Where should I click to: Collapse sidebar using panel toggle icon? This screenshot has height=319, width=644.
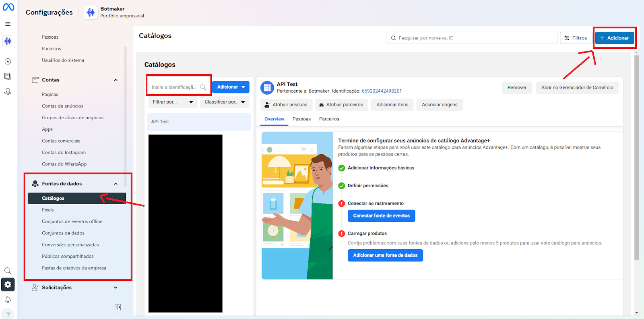pyautogui.click(x=118, y=307)
